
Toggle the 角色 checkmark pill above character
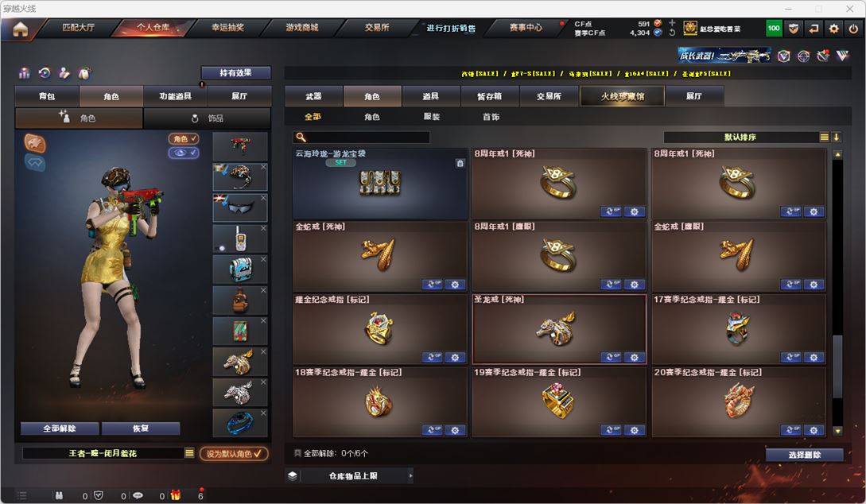tap(184, 138)
